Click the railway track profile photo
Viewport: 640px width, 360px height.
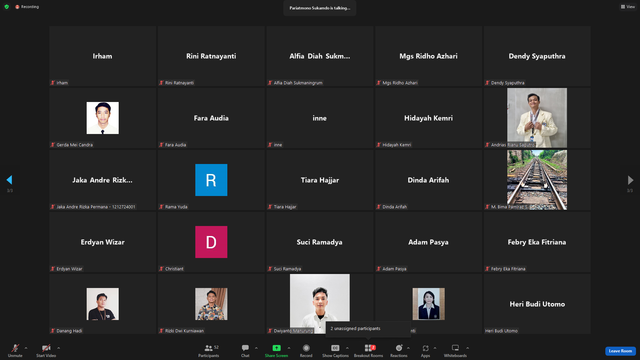[537, 180]
